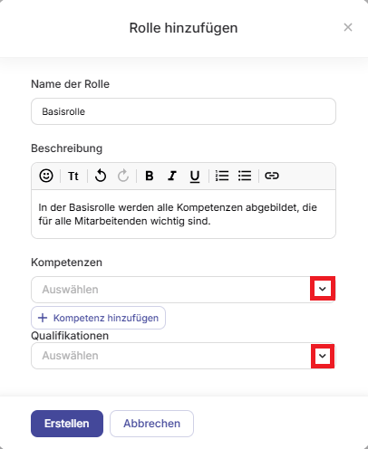Screen dimensions: 368x449
Task: Click the Name der Rolle label
Action: tap(70, 84)
